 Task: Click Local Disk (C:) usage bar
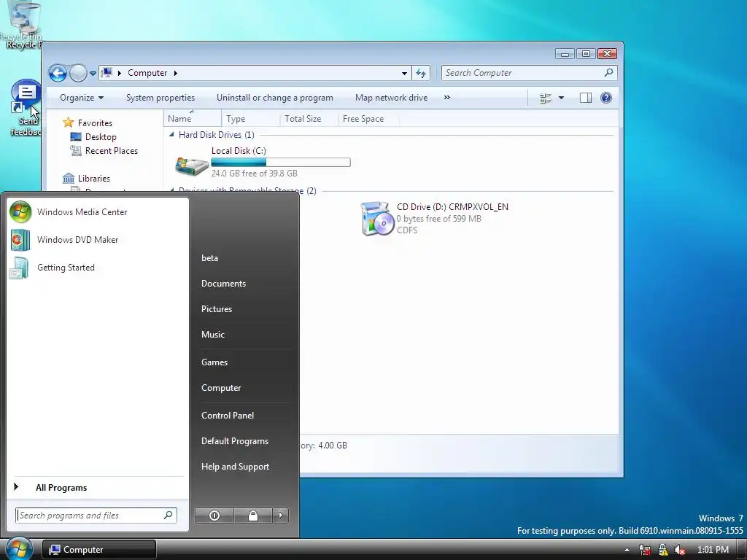pos(281,163)
